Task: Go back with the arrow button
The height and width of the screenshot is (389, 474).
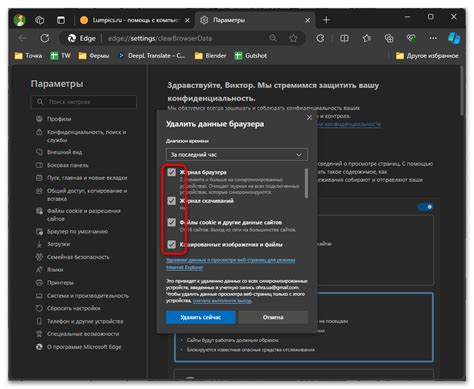Action: click(23, 38)
